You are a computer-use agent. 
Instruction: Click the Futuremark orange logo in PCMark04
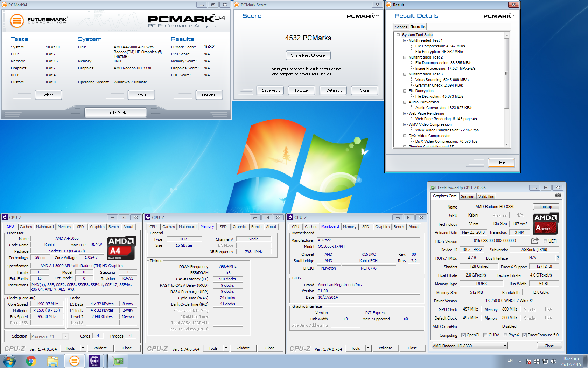point(17,21)
